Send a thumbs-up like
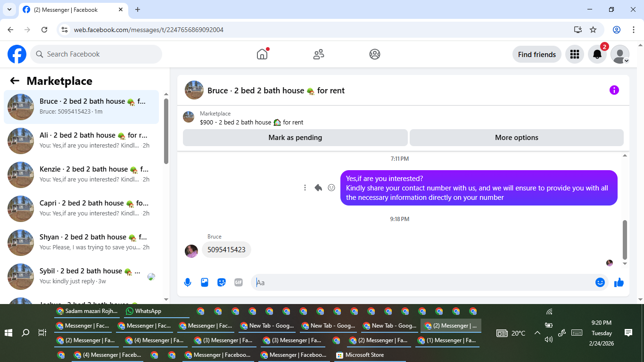This screenshot has width=644, height=362. tap(619, 282)
